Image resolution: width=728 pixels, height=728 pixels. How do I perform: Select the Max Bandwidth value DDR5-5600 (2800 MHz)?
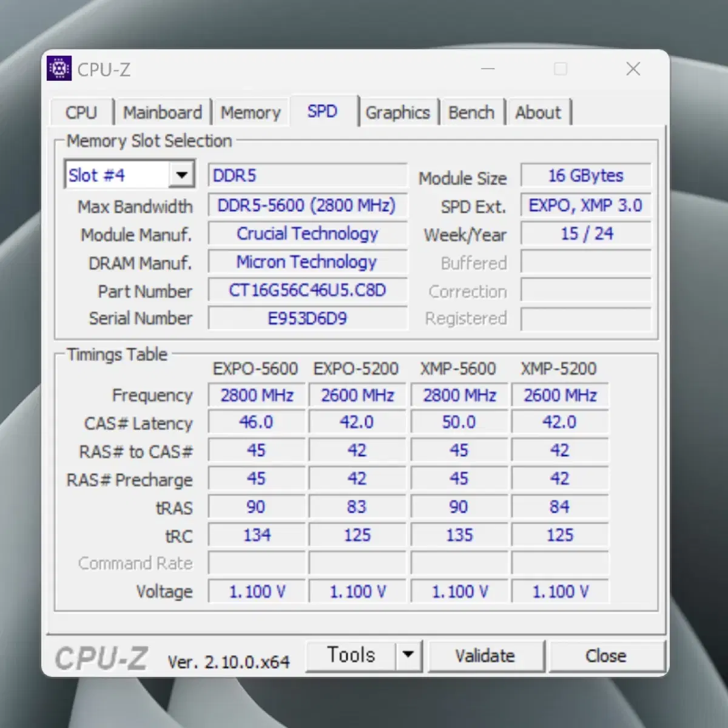(308, 205)
